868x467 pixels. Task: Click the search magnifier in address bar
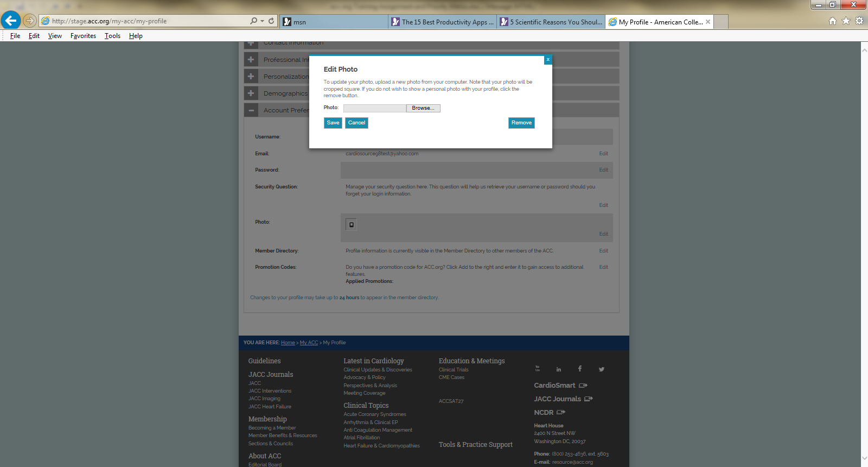[253, 21]
